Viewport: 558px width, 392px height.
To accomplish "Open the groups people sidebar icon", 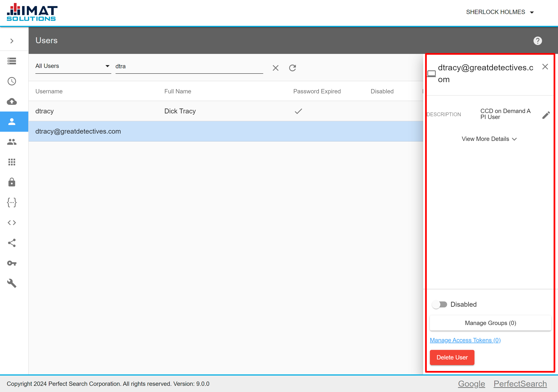I will (x=12, y=142).
